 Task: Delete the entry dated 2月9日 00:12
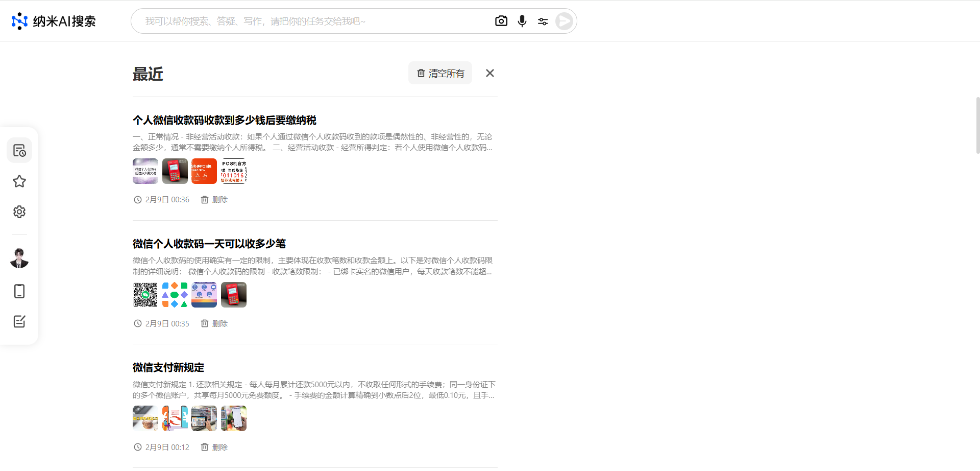click(214, 447)
